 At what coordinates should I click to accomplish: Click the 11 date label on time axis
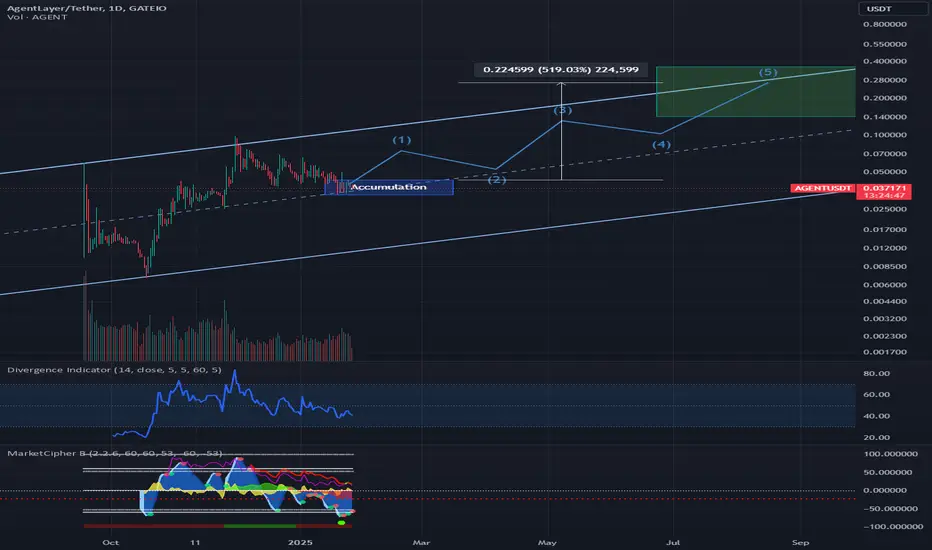point(195,542)
